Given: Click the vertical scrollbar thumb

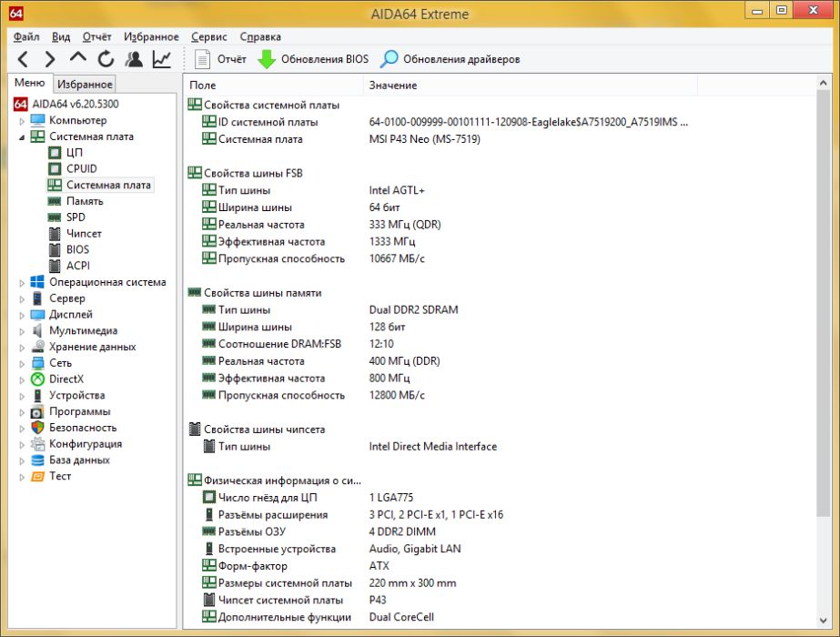Looking at the screenshot, I should click(x=824, y=303).
